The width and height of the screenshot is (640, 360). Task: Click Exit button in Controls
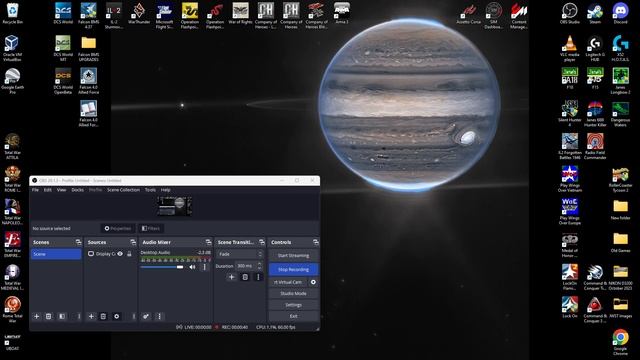coord(293,316)
